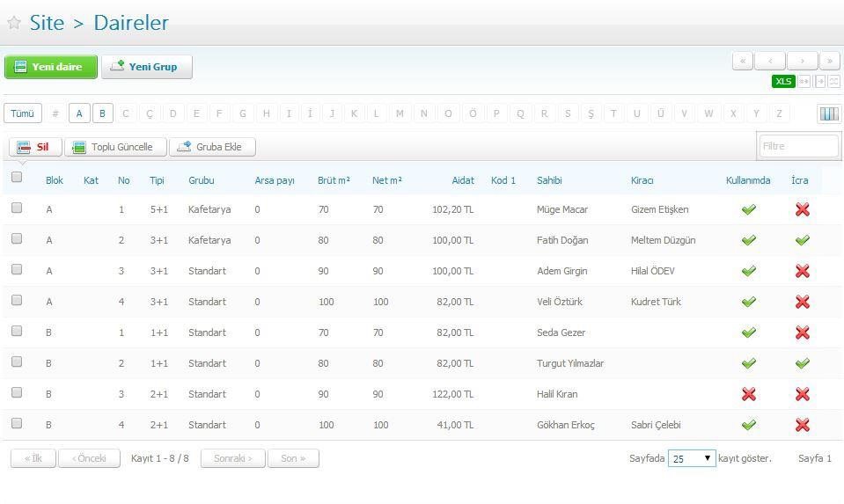Click the bottom « İlk pagination button

click(x=33, y=458)
